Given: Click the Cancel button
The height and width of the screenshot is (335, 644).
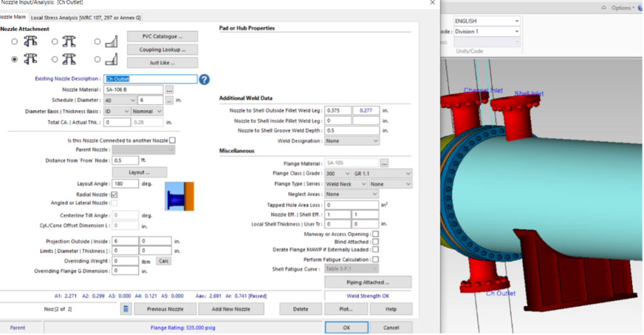Looking at the screenshot, I should (391, 327).
